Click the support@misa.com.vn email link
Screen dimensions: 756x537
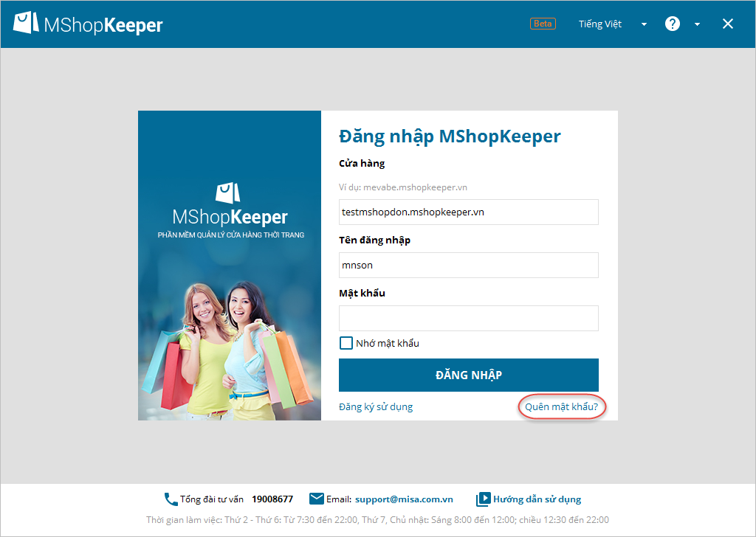[404, 499]
